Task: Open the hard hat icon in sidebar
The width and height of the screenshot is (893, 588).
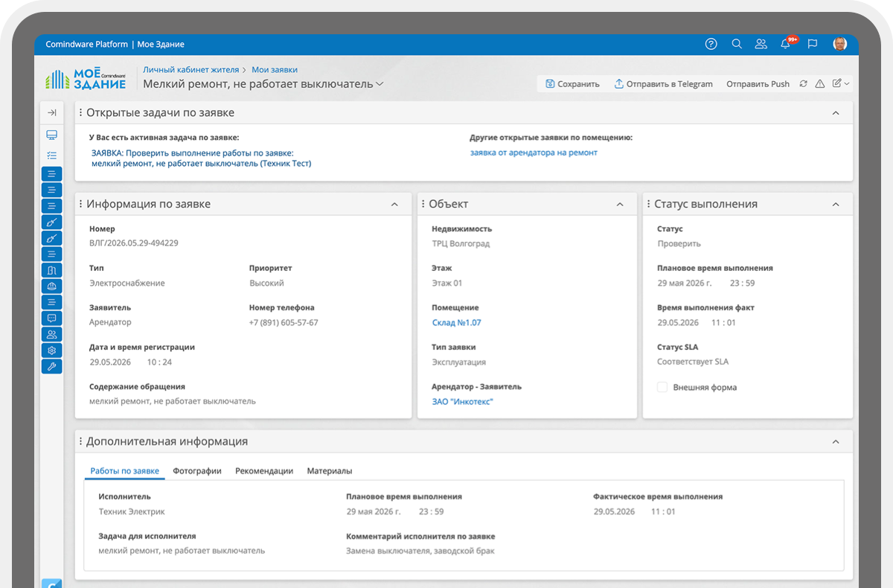Action: pos(51,286)
